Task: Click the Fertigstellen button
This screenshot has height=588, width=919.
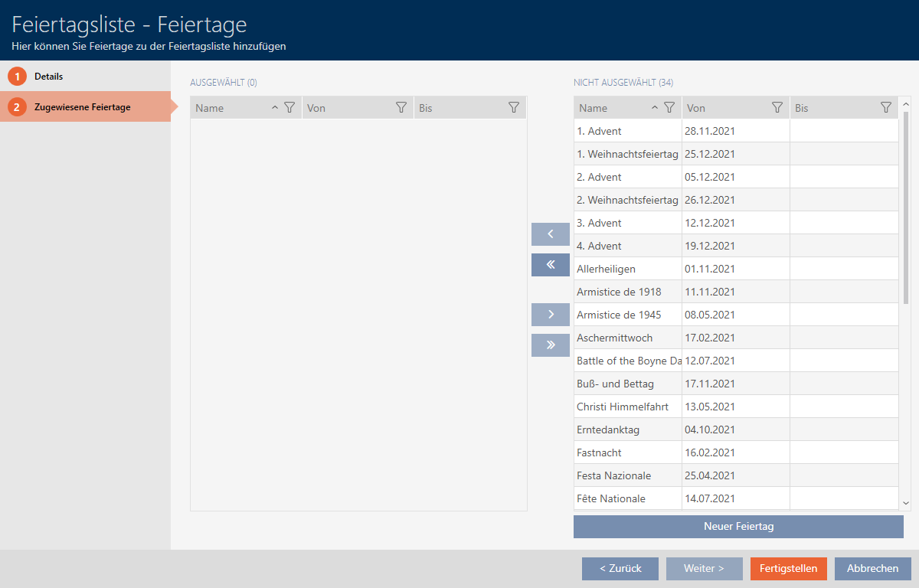Action: pos(788,569)
